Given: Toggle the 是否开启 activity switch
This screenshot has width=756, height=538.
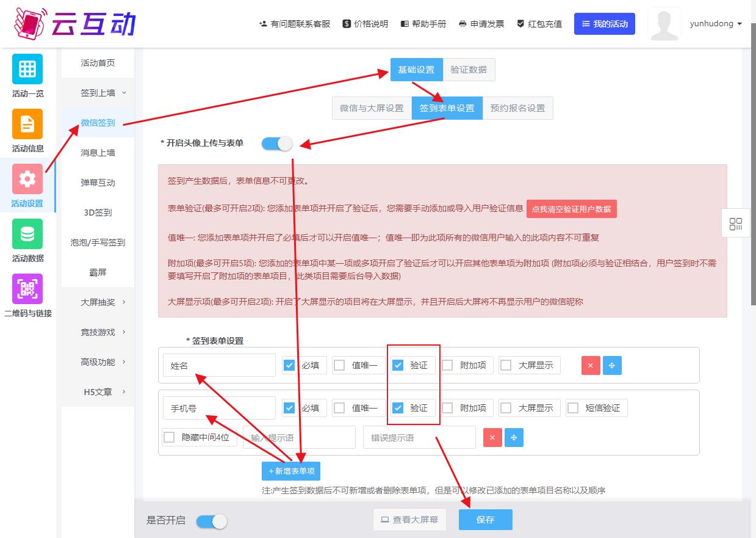Looking at the screenshot, I should [x=212, y=521].
